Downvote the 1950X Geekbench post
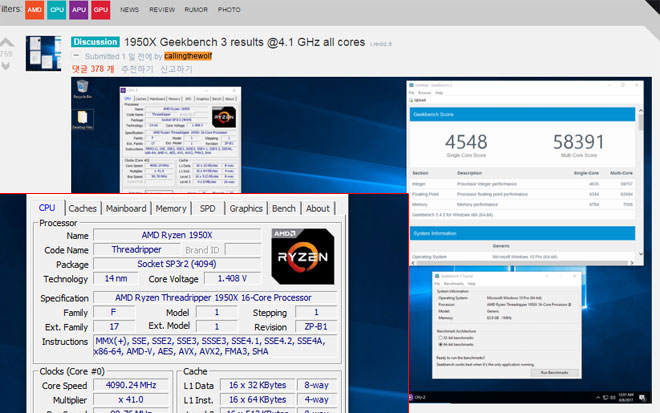Image resolution: width=660 pixels, height=413 pixels. (x=5, y=66)
